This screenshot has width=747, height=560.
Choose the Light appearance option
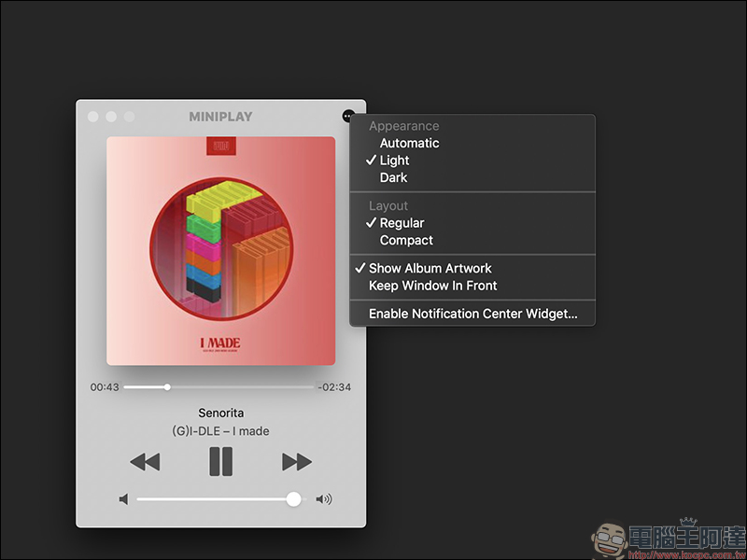(472, 160)
